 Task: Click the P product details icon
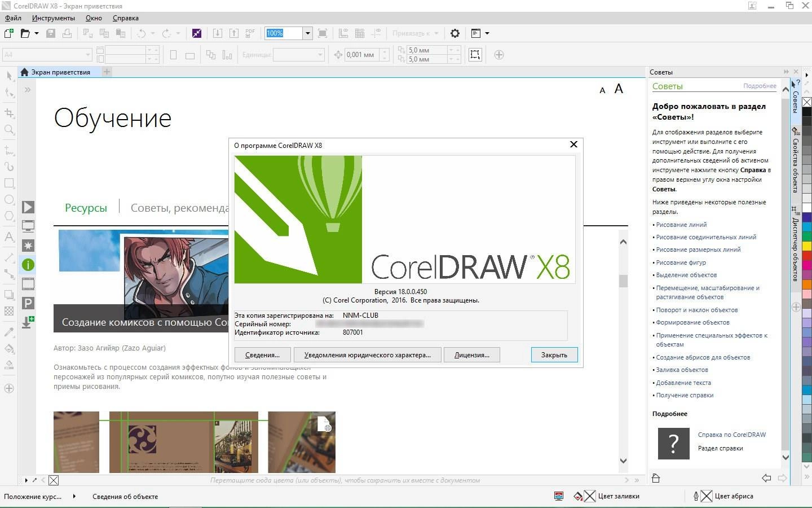[28, 303]
